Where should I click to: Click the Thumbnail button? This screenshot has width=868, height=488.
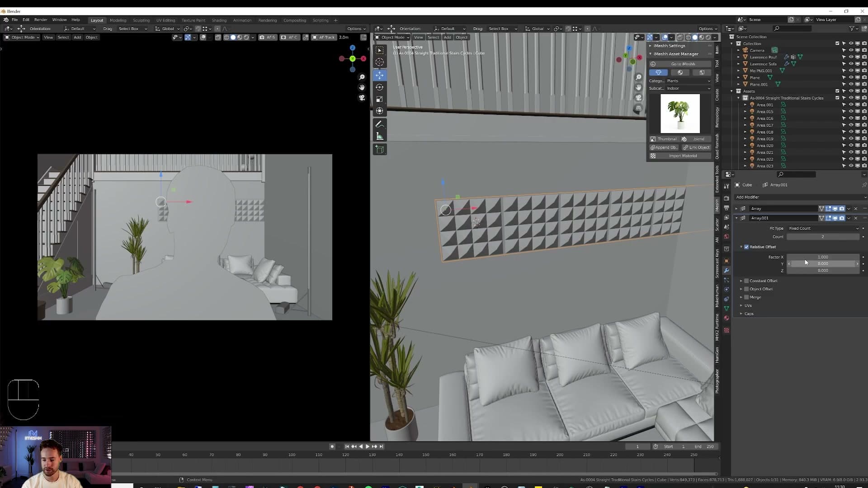664,139
